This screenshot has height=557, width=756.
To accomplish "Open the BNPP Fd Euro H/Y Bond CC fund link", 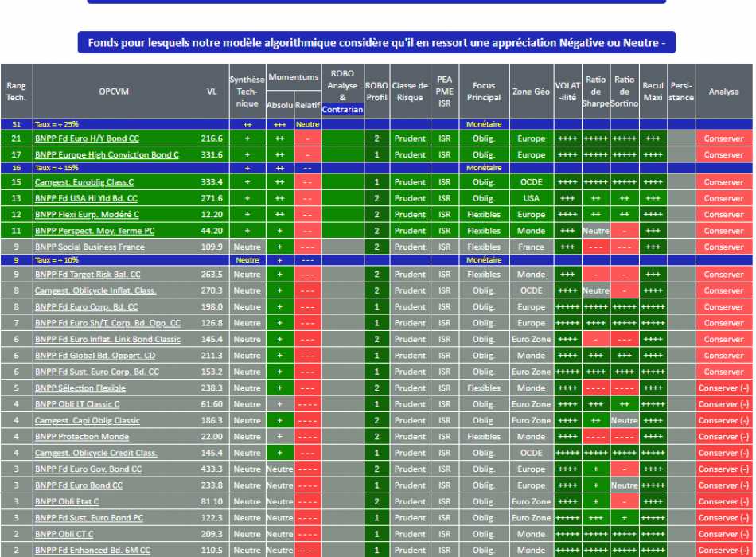I will [x=87, y=138].
